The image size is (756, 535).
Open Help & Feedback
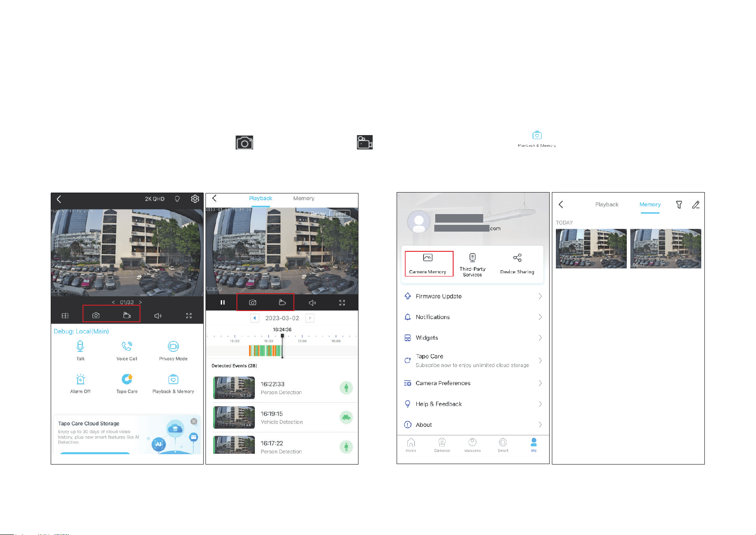[x=473, y=404]
